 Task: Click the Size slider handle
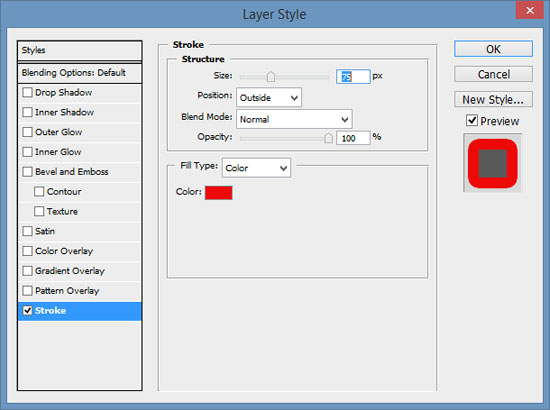click(x=271, y=76)
